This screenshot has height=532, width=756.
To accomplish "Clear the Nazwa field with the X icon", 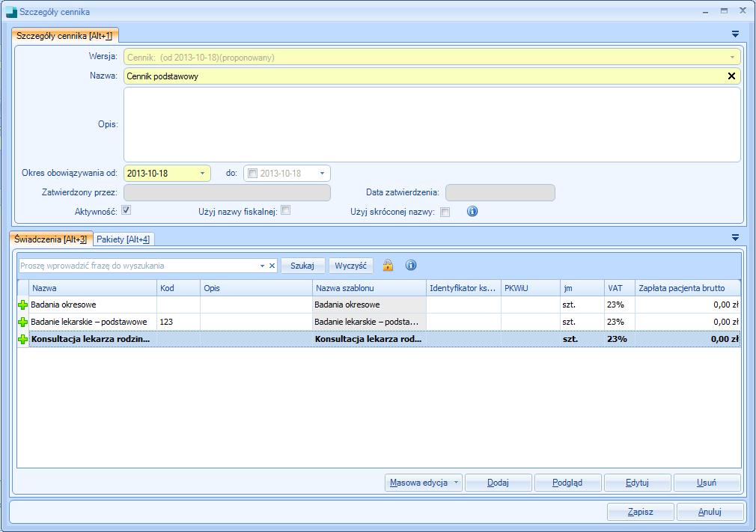I will [731, 76].
